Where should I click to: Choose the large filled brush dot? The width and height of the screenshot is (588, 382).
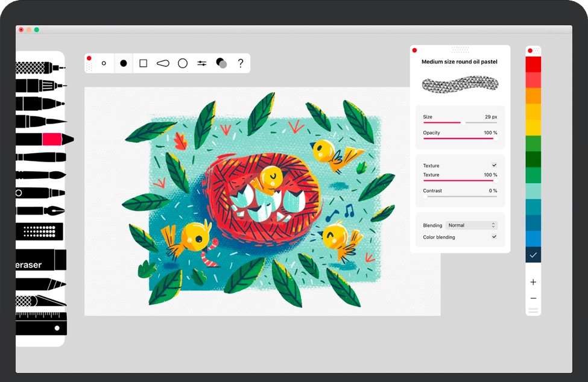tap(124, 63)
